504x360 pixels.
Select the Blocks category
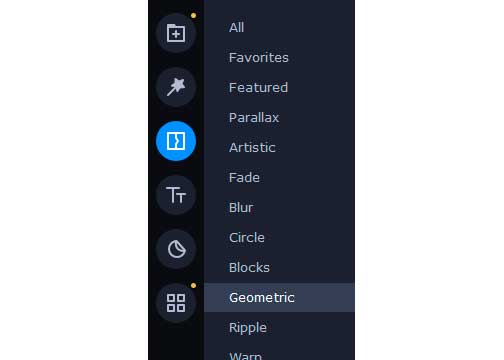[249, 267]
